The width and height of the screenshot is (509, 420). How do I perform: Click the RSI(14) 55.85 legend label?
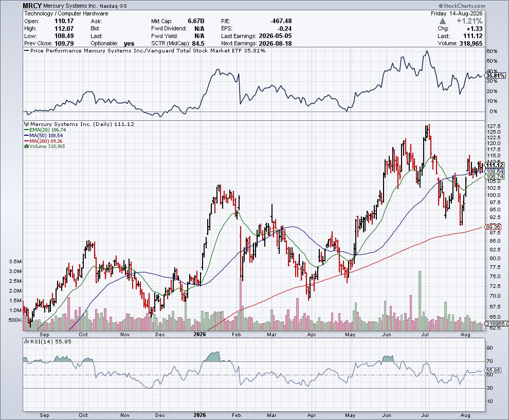(50, 341)
